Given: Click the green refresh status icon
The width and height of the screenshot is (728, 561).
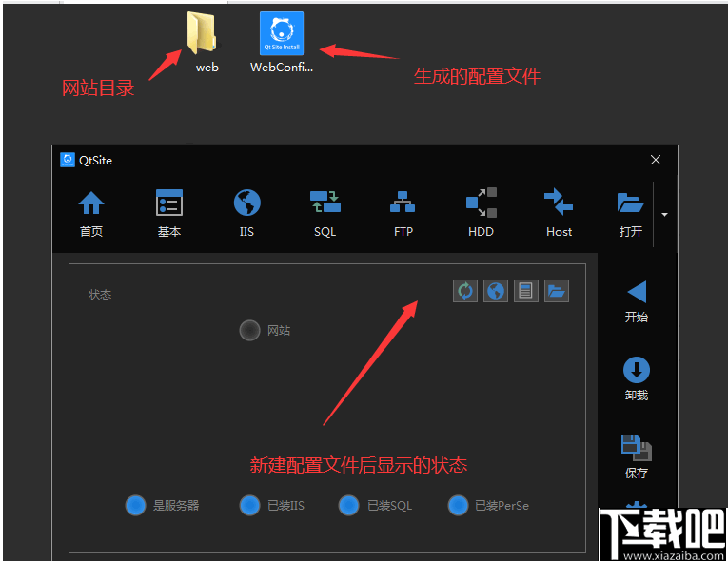Looking at the screenshot, I should click(x=465, y=291).
